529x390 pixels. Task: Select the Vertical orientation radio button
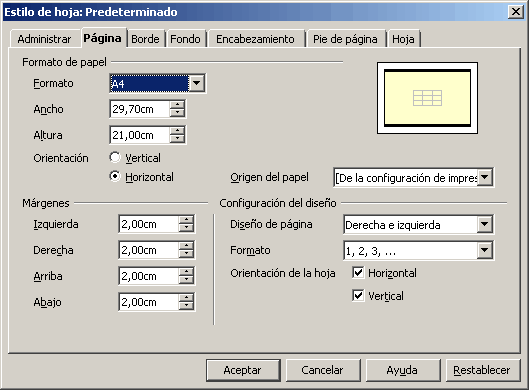115,157
